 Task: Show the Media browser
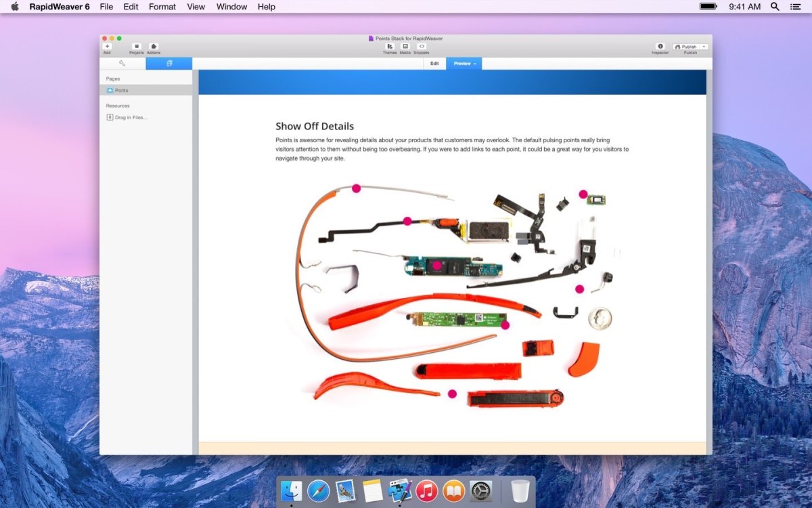[405, 47]
